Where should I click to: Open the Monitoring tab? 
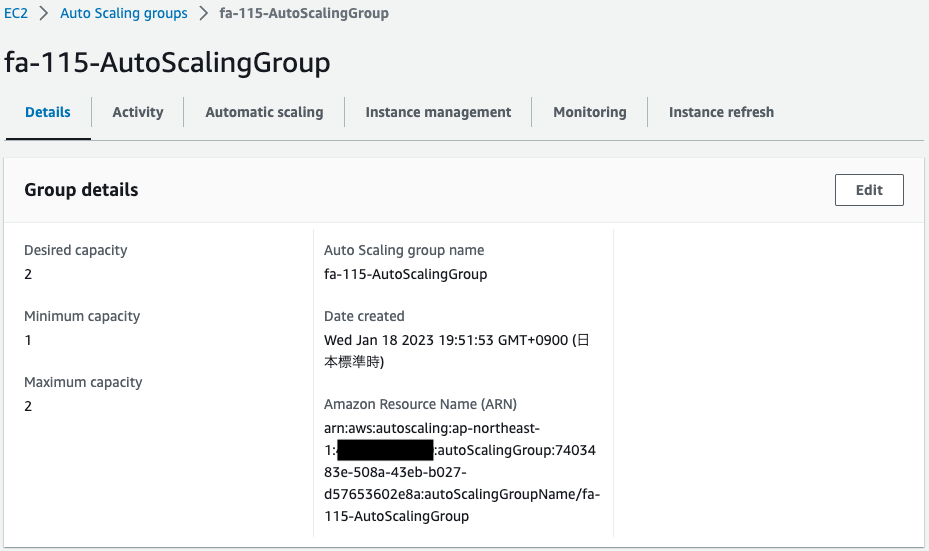[x=590, y=112]
